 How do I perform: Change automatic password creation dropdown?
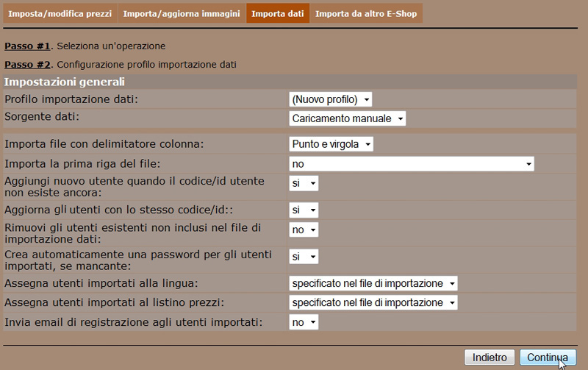(x=304, y=257)
